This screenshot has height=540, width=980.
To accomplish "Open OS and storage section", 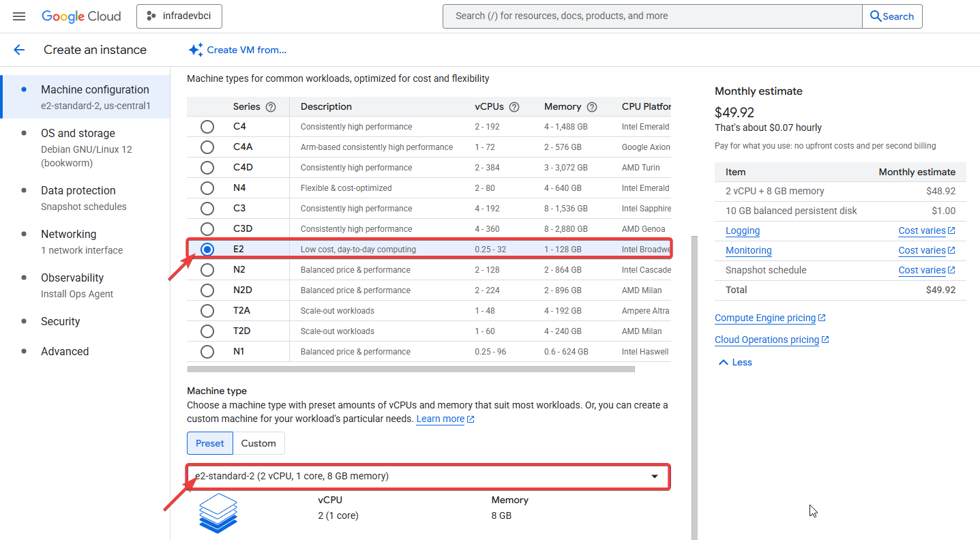I will [x=85, y=147].
